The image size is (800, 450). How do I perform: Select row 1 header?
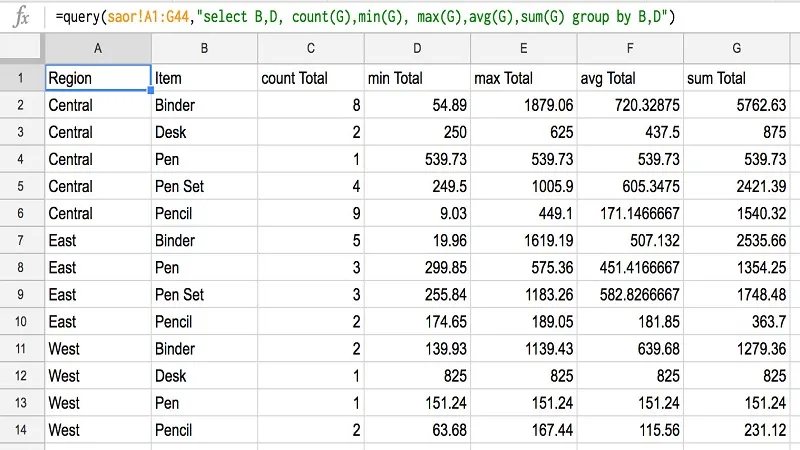click(22, 78)
